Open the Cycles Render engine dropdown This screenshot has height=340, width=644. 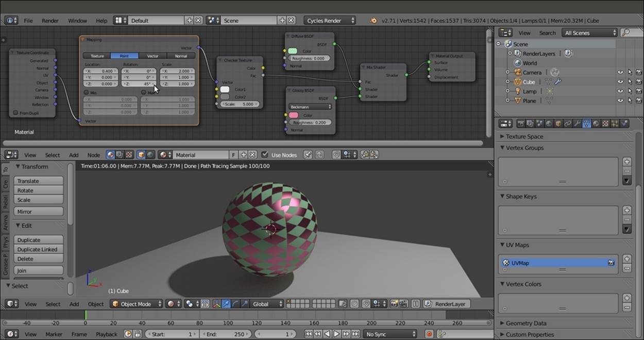pyautogui.click(x=330, y=21)
